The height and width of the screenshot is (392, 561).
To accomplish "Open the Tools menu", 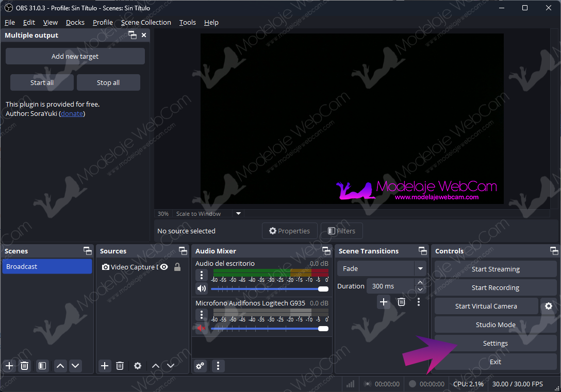I will pos(187,22).
